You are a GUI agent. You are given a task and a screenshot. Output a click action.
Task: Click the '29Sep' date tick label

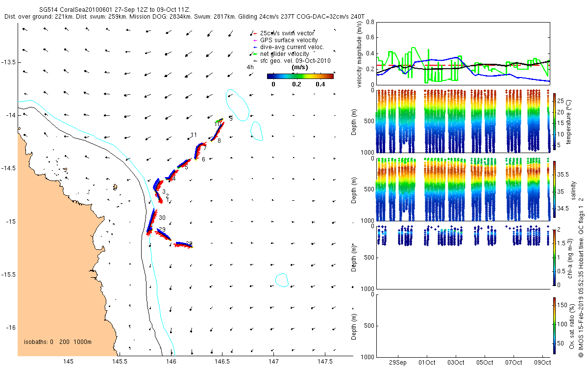coord(398,362)
